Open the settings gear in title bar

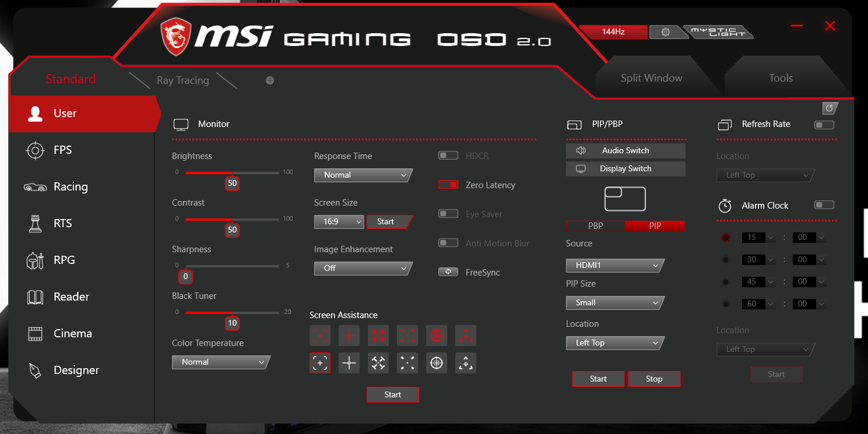(x=666, y=32)
